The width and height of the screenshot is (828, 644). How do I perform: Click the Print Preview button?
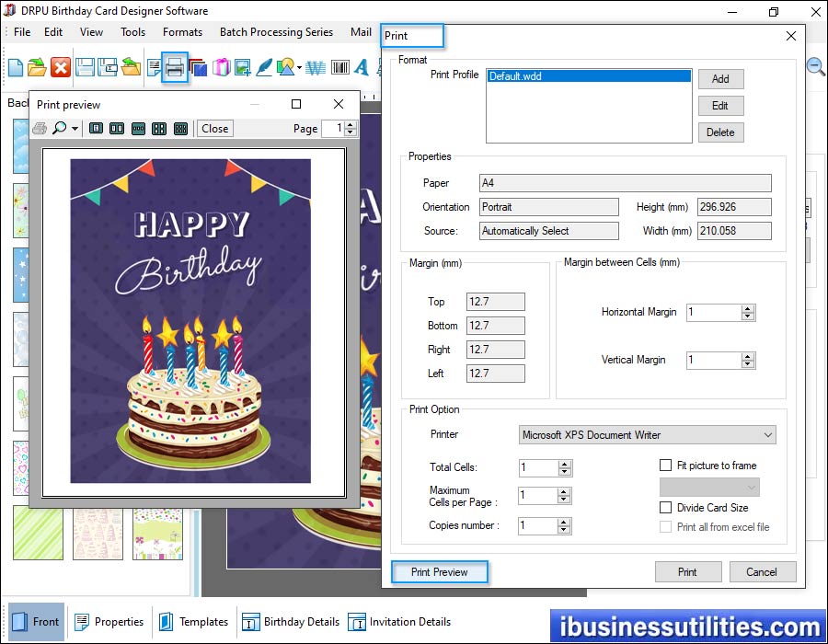coord(439,572)
